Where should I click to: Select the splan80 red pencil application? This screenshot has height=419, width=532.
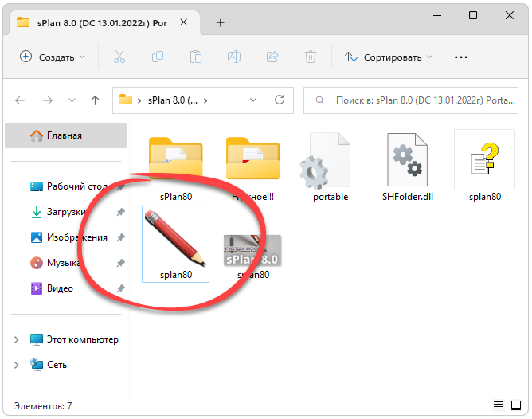pyautogui.click(x=175, y=245)
